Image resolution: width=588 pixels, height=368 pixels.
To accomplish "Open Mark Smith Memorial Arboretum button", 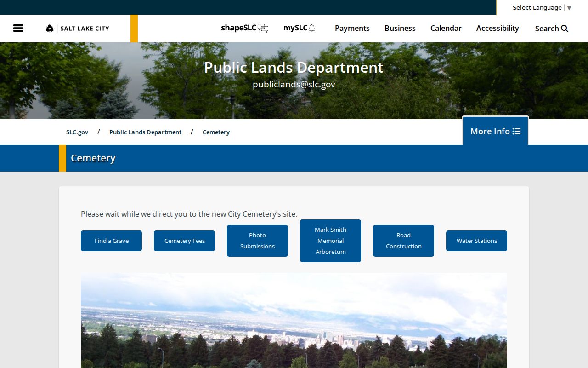I will pos(330,241).
